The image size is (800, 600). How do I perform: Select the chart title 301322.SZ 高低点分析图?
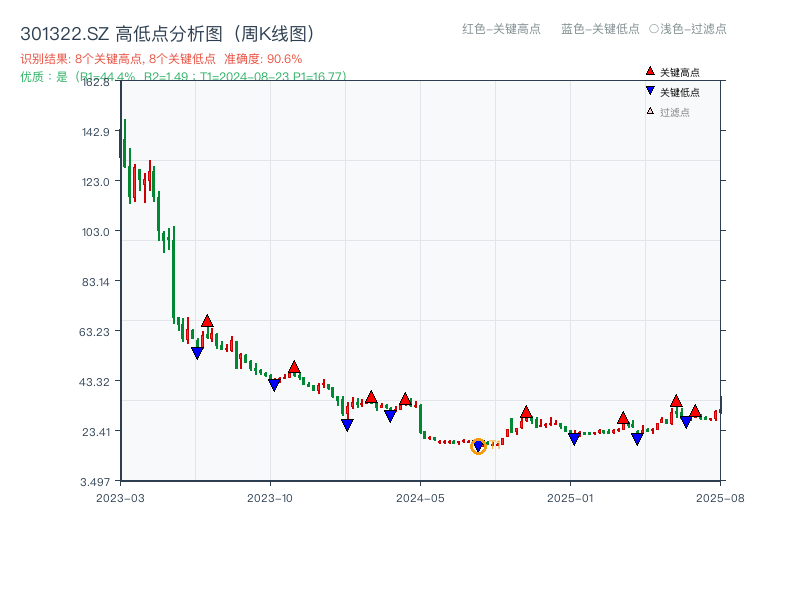pos(118,31)
